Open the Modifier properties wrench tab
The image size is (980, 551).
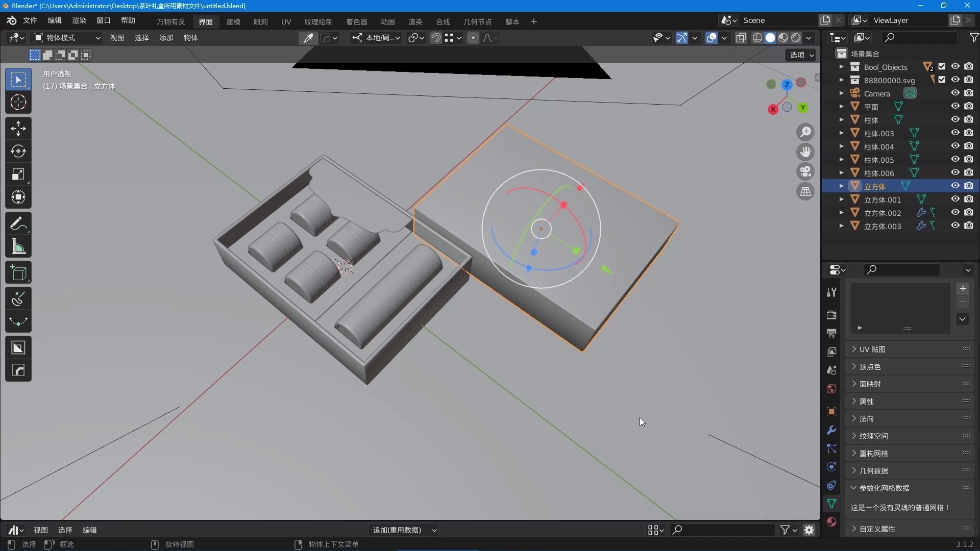[x=831, y=430]
